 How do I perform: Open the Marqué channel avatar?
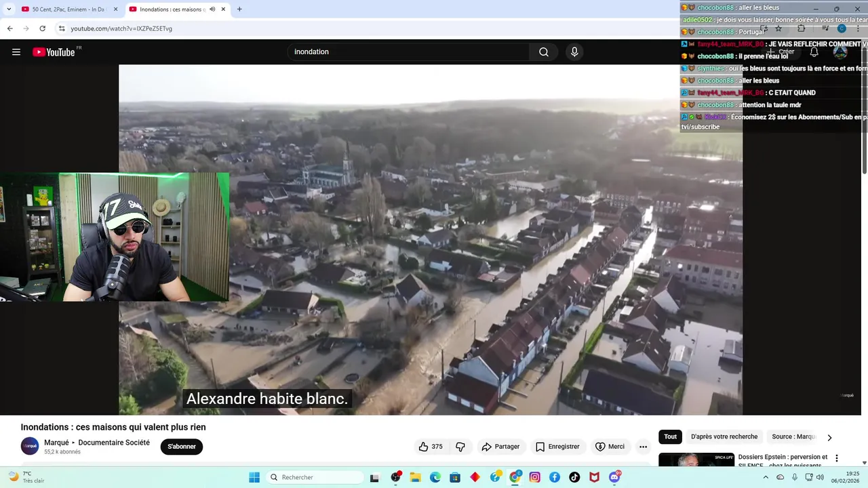30,446
